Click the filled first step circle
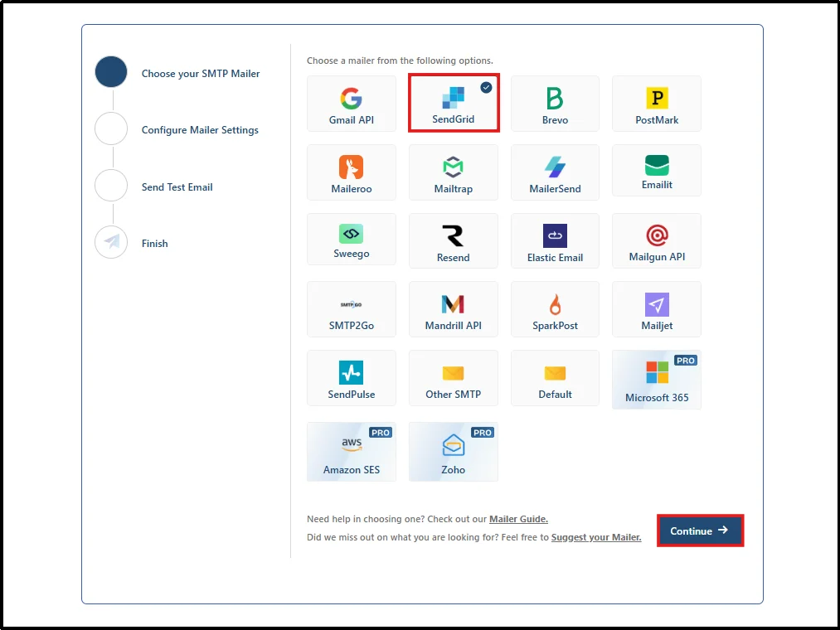The image size is (840, 630). click(x=111, y=72)
